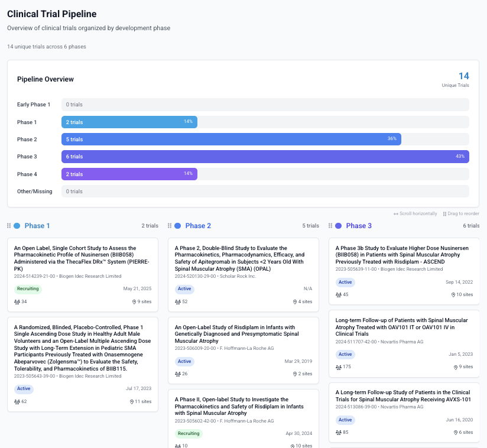Screen dimensions: 487x448
Task: Click the purple dot icon beside Phase 3 header
Action: coord(339,225)
